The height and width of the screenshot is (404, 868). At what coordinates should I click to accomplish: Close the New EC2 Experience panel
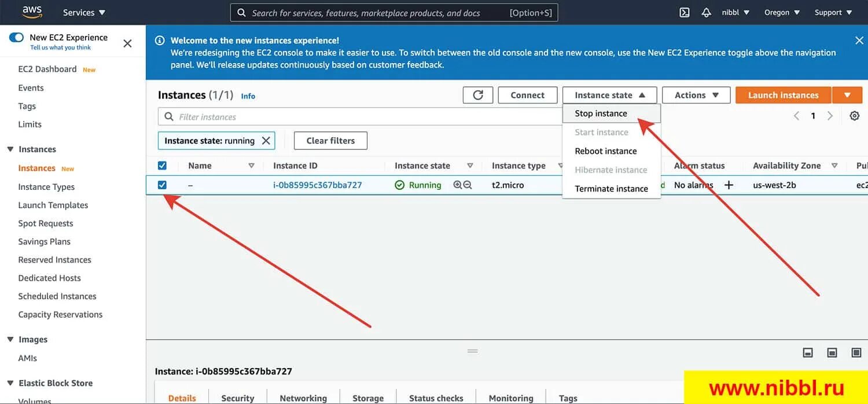click(x=128, y=43)
